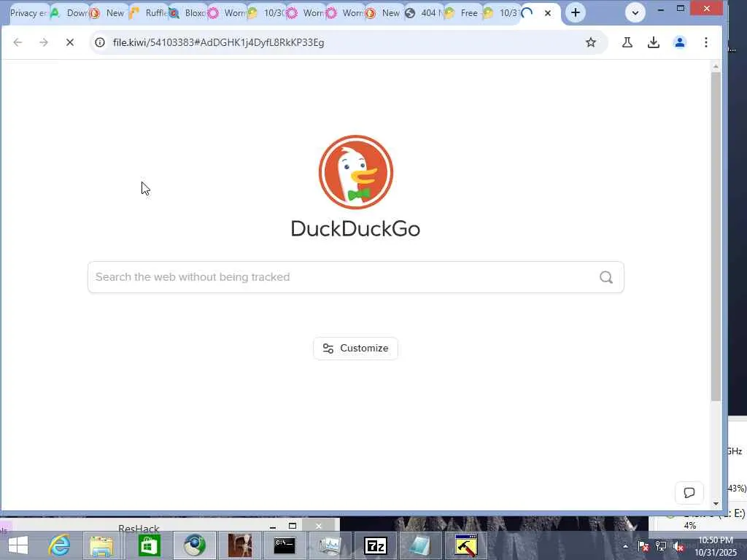Switch to the Privacy tab
This screenshot has width=747, height=560.
[x=28, y=13]
